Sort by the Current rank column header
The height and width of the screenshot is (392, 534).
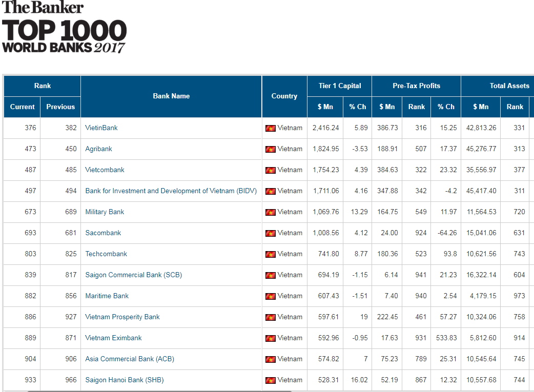[x=22, y=107]
